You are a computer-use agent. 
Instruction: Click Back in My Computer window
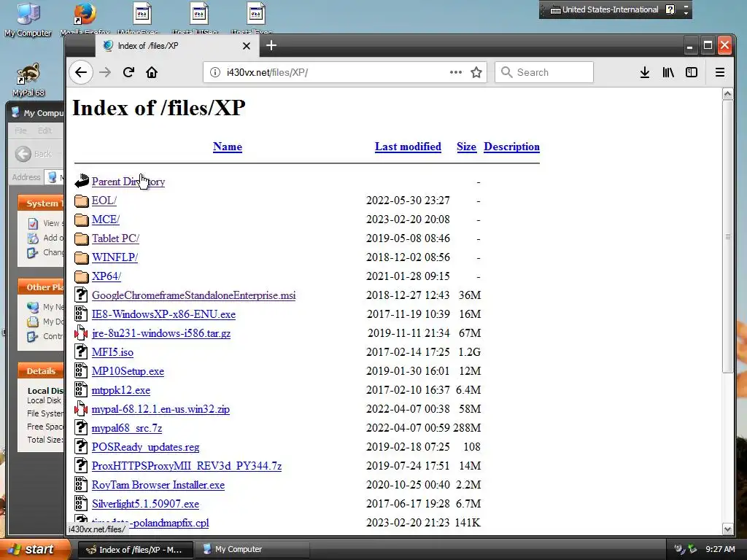(x=34, y=154)
